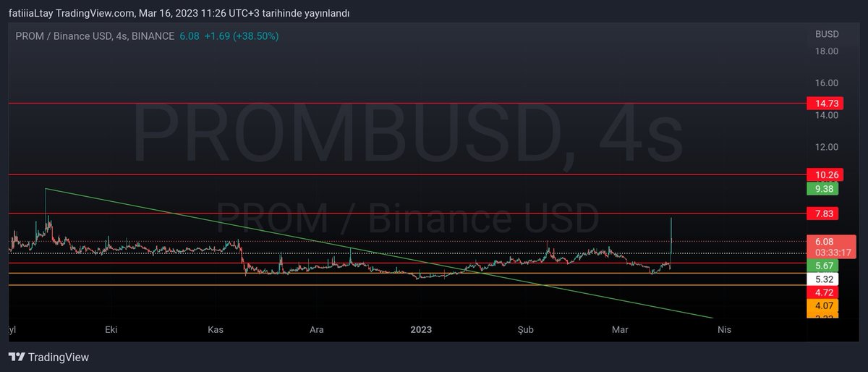Click the latest tall green candle spike

672,242
